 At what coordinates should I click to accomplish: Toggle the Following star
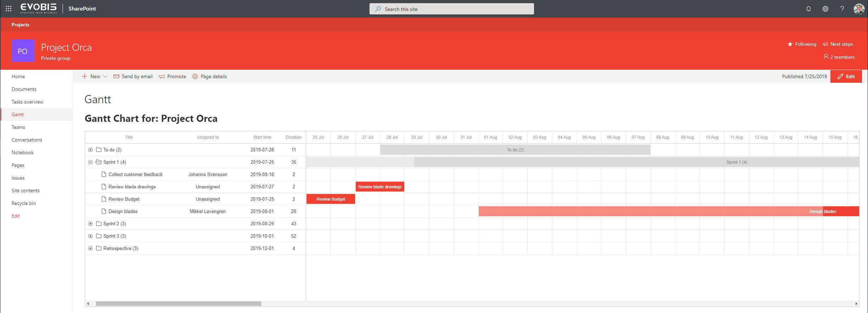790,44
